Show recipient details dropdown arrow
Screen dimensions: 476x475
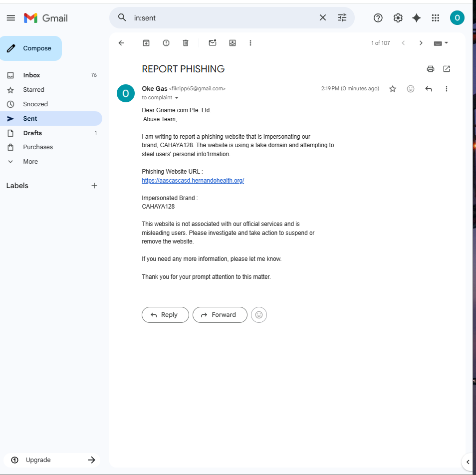(177, 98)
